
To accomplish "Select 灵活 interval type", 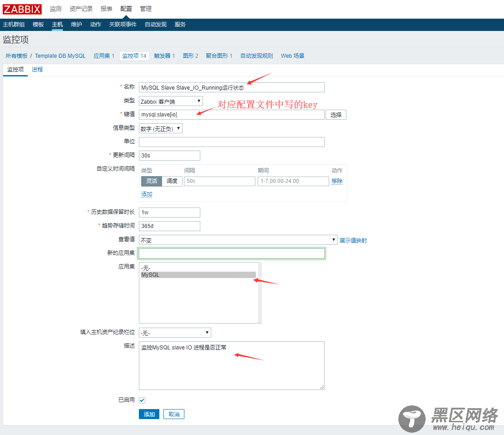I will pos(152,181).
